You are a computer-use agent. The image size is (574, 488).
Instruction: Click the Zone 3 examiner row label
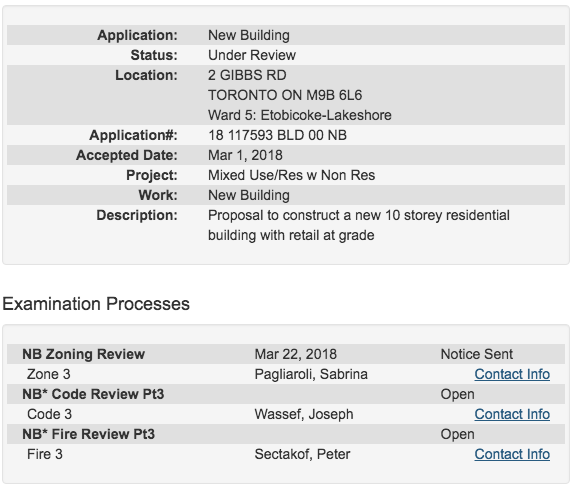(x=48, y=374)
